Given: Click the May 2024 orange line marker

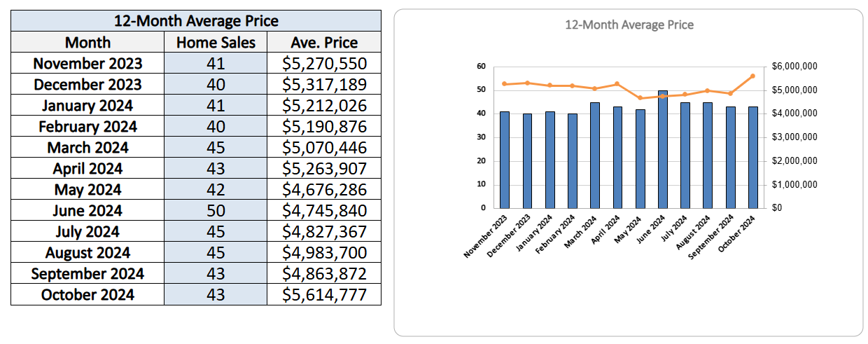Looking at the screenshot, I should (640, 98).
